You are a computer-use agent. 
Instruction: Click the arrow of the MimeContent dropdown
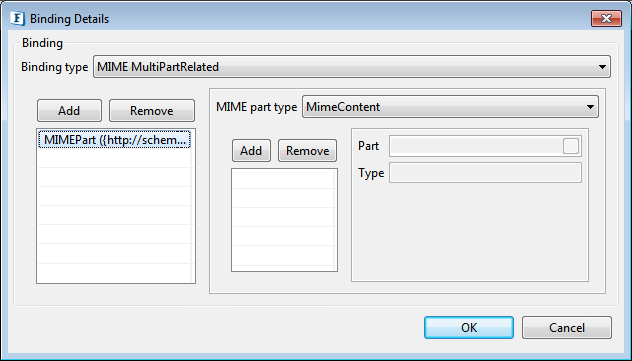[590, 107]
